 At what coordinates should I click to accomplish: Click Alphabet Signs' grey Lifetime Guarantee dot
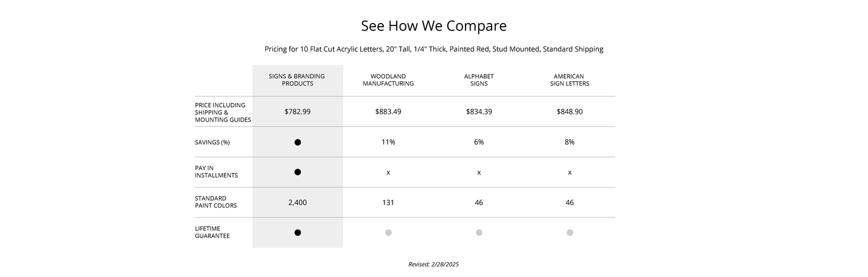479,233
